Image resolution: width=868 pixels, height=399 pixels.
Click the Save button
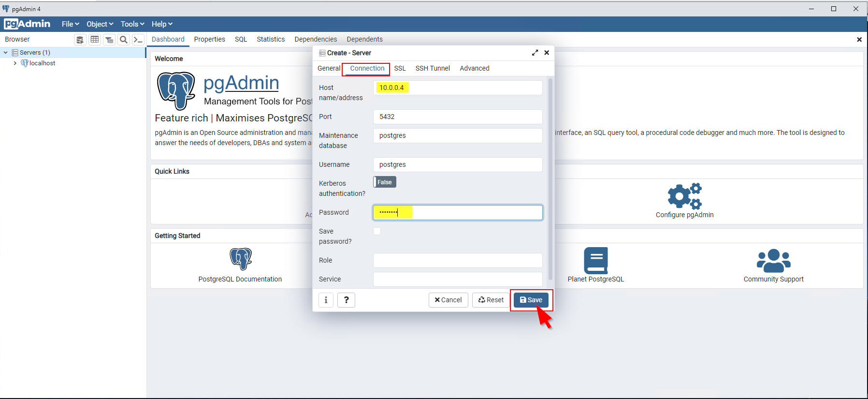(x=531, y=300)
